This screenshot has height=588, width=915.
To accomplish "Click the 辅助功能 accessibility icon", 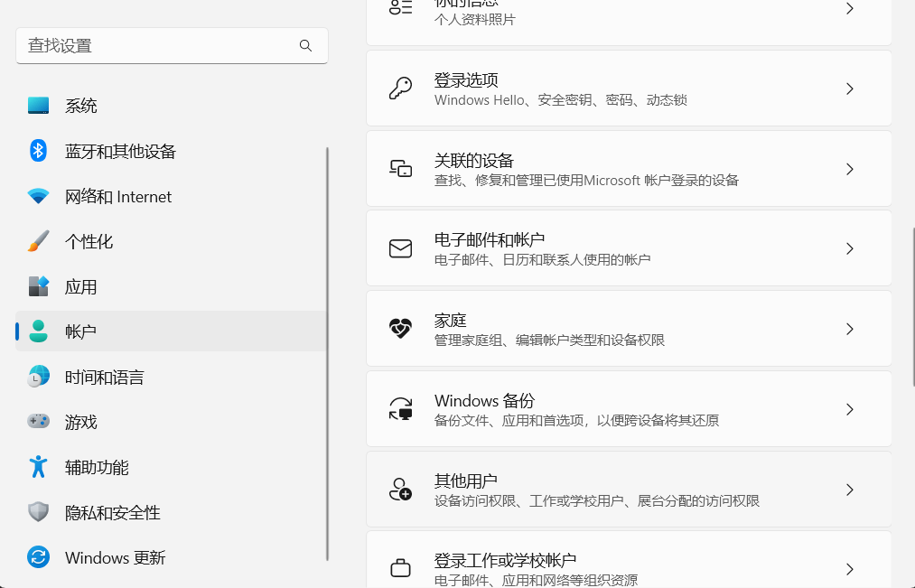I will tap(38, 467).
